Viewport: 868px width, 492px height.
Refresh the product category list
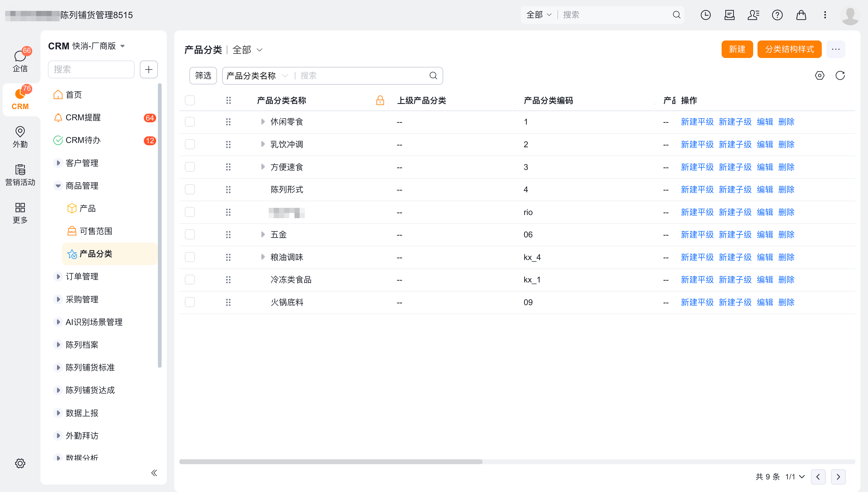click(840, 75)
